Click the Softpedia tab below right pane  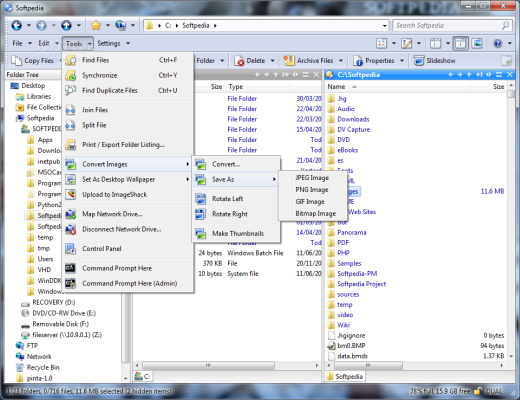pos(345,377)
